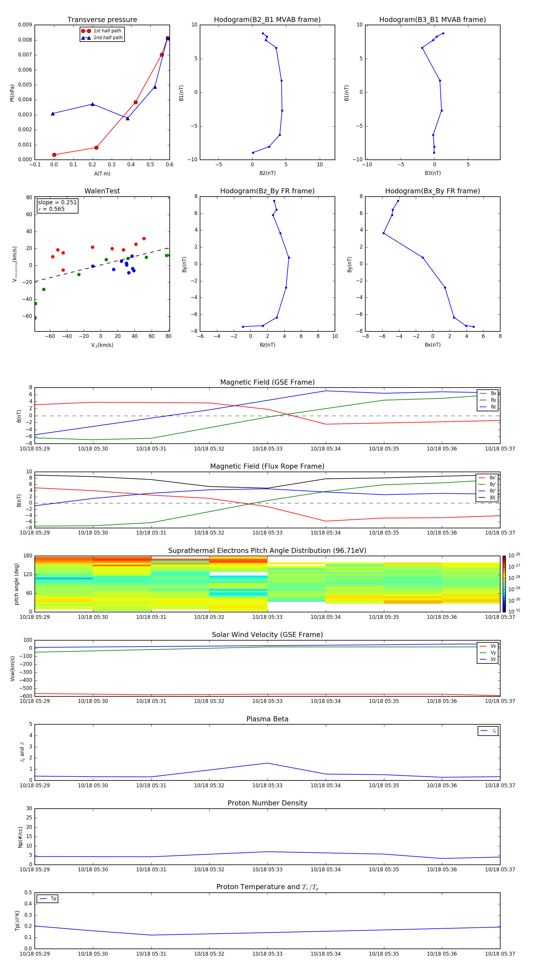Click the 'slope = 0.251' annotation
Image resolution: width=535 pixels, height=980 pixels.
click(57, 203)
